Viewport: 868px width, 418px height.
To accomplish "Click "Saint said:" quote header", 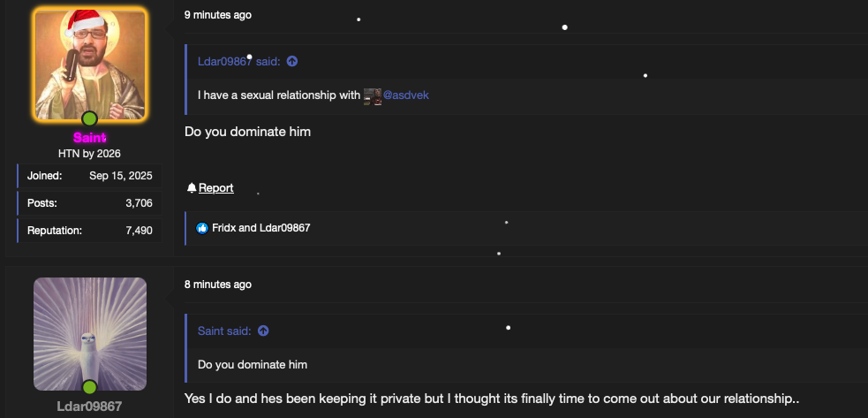I will click(x=224, y=331).
